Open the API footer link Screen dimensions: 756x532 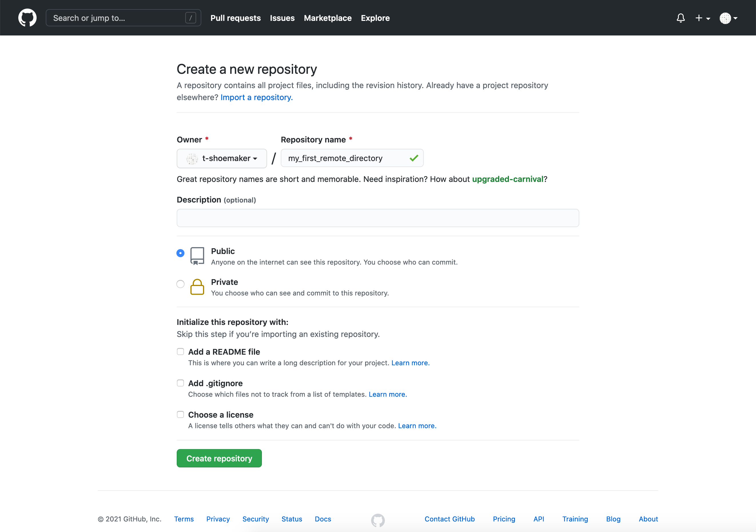pos(539,519)
